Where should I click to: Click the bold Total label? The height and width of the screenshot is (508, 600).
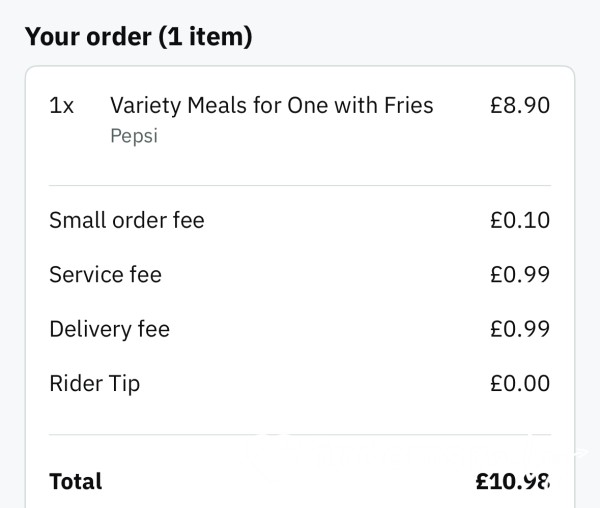point(76,481)
